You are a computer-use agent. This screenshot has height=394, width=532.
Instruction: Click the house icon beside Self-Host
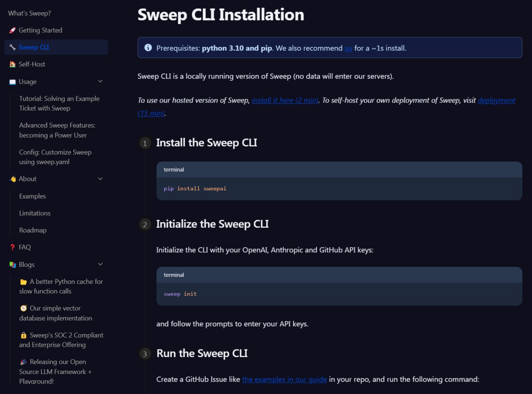pos(12,64)
